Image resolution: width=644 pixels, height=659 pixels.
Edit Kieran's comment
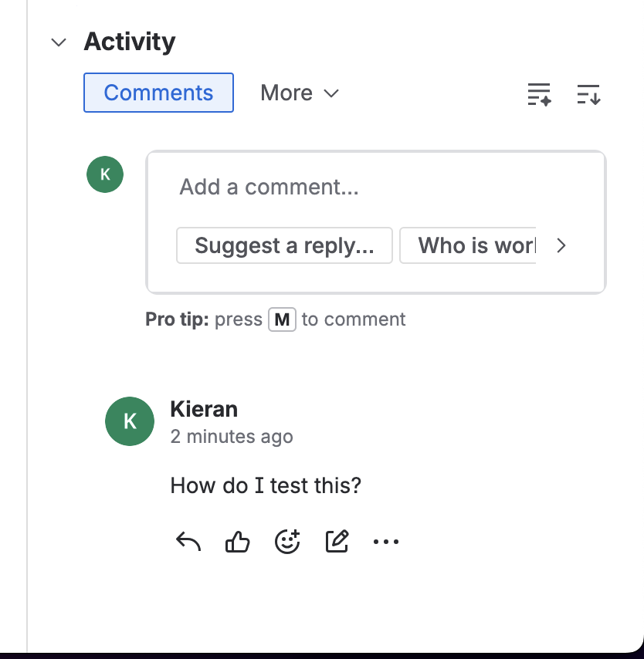(337, 542)
